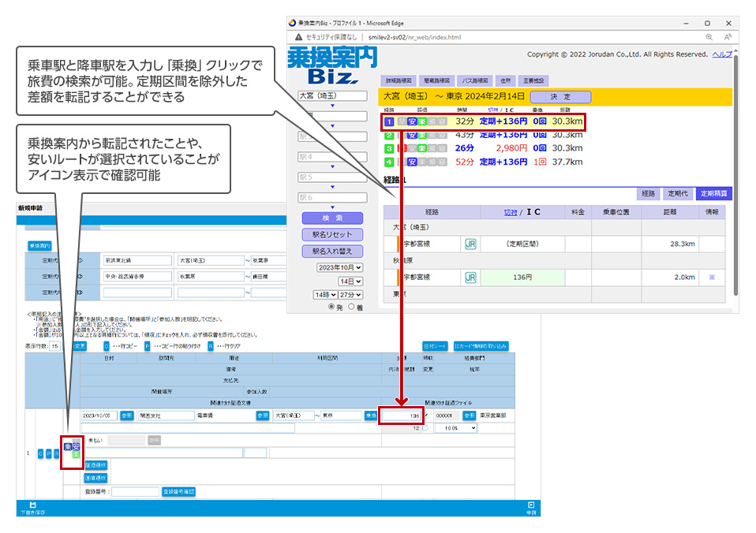Click the 下書き保存 save icon

[x=32, y=506]
